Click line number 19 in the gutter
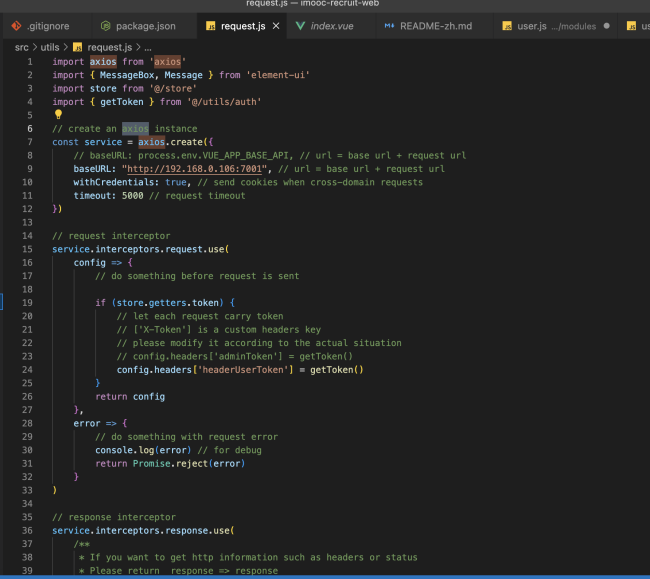The height and width of the screenshot is (579, 650). [27, 302]
